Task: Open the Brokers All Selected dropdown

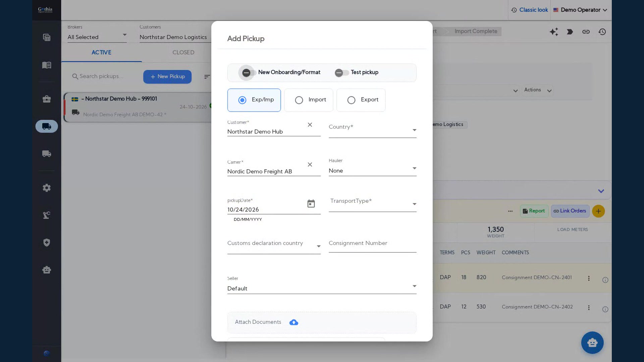Action: [x=97, y=35]
